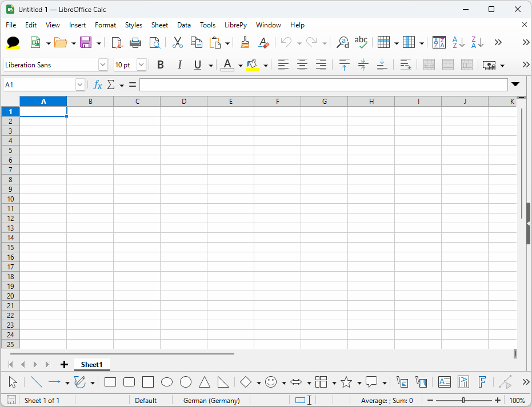Screen dimensions: 532x407
Task: Click the Print icon
Action: click(x=135, y=43)
